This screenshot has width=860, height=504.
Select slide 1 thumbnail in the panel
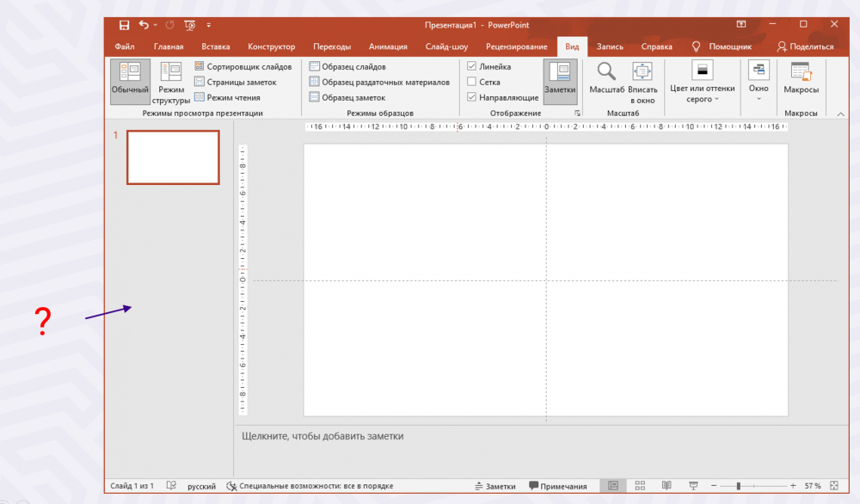click(173, 157)
